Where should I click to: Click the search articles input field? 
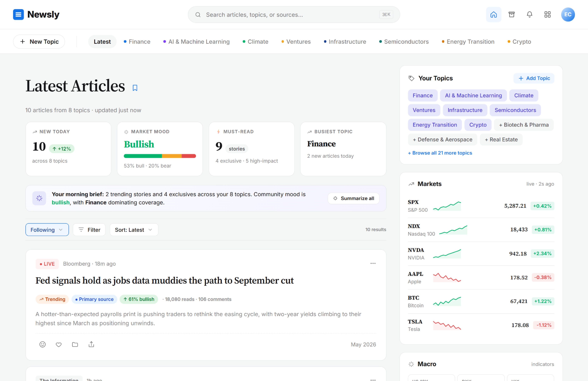click(x=294, y=15)
